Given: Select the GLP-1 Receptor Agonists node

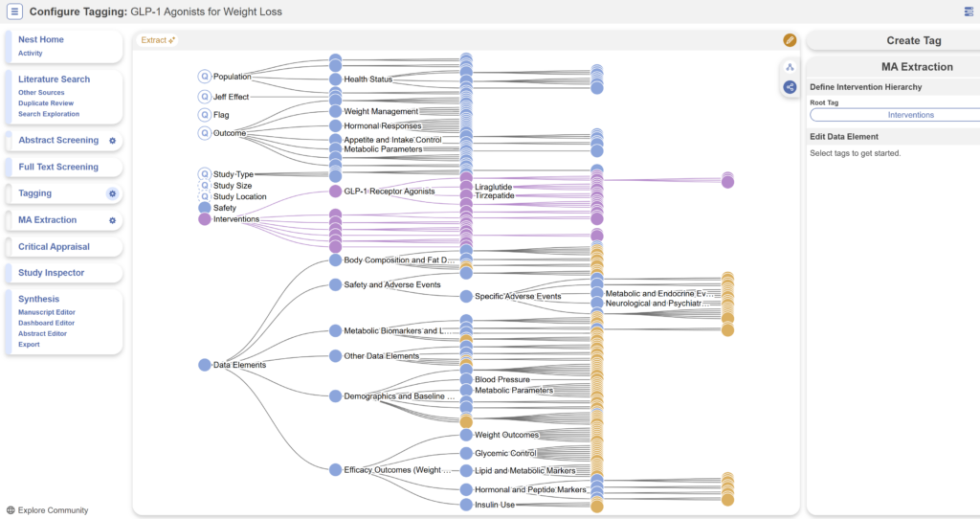Looking at the screenshot, I should point(336,191).
